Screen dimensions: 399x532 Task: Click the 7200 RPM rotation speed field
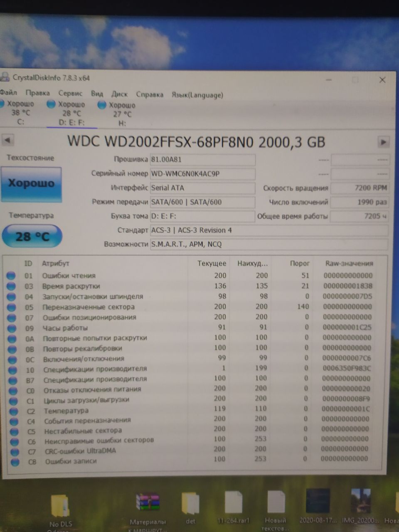[360, 188]
